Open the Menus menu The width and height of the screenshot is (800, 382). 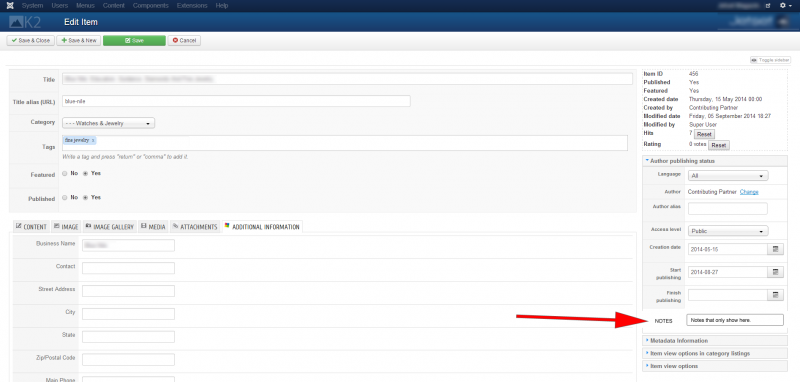click(85, 6)
